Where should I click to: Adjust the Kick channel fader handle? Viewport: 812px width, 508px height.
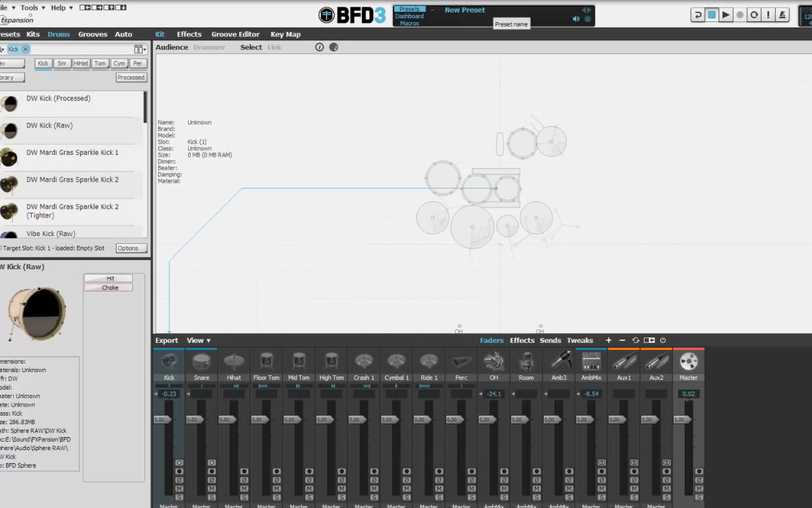tap(162, 419)
